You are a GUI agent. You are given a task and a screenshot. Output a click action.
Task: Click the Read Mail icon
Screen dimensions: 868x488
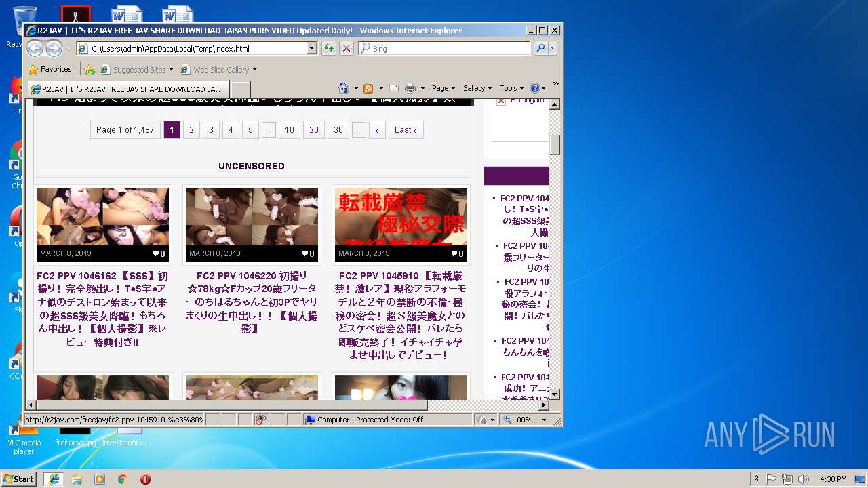point(393,88)
